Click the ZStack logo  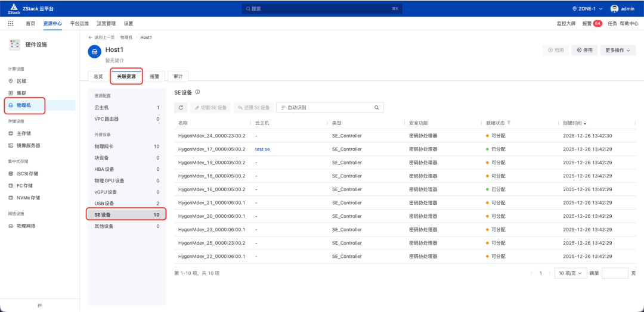[x=13, y=8]
